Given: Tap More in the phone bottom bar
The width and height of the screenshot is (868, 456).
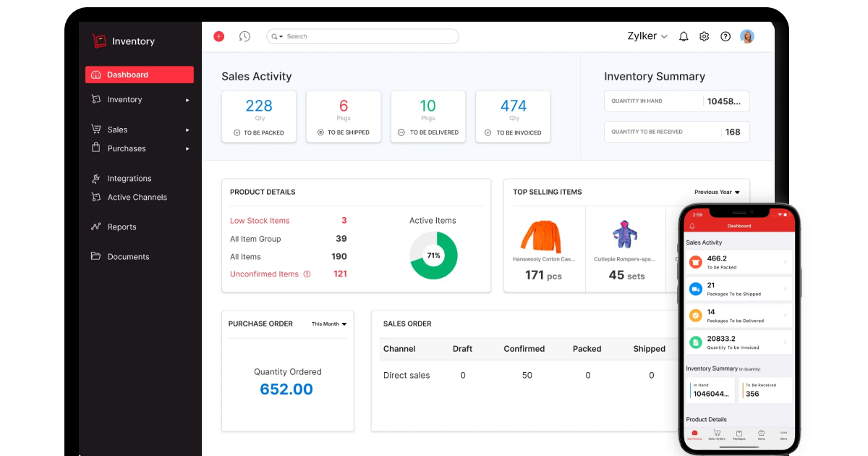Looking at the screenshot, I should coord(783,434).
